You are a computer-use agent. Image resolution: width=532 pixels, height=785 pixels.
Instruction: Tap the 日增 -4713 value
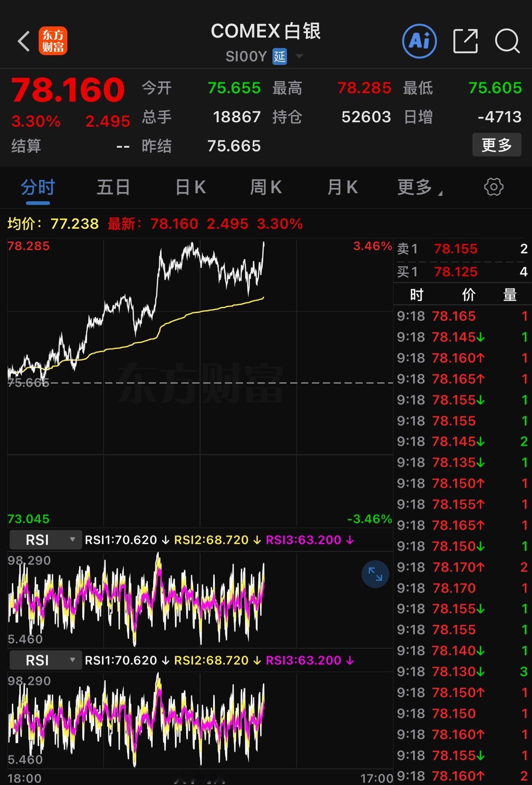[500, 117]
